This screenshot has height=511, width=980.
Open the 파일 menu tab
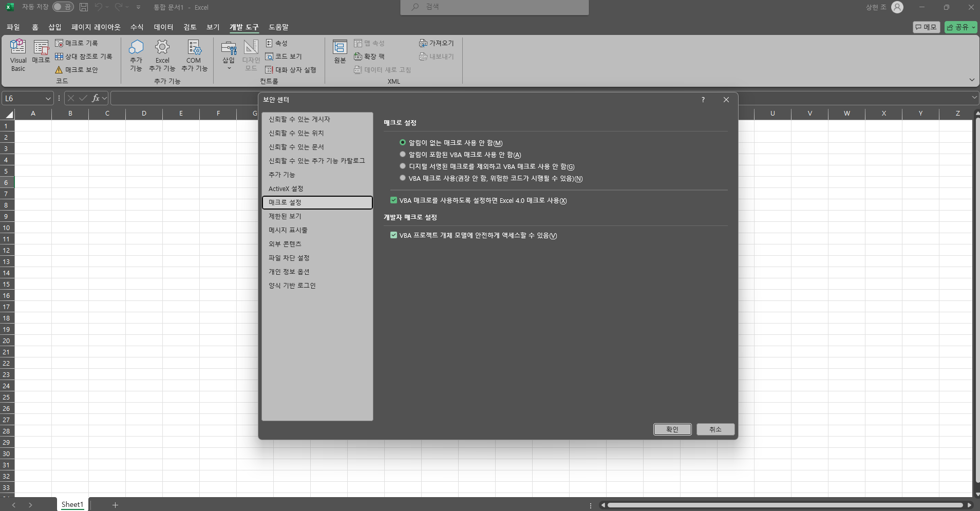(13, 27)
